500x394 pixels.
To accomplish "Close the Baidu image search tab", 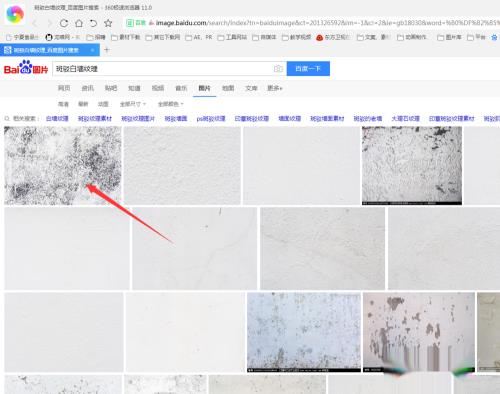I will click(x=93, y=50).
